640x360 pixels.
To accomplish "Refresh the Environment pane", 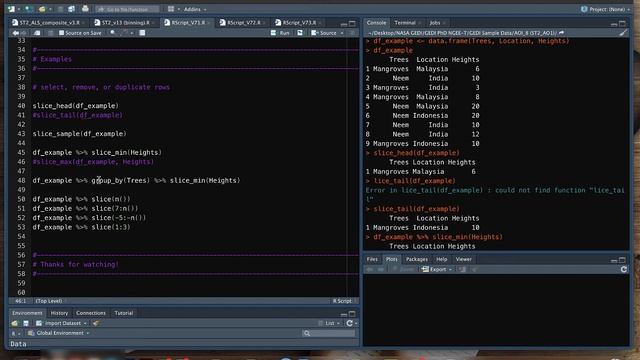I will [349, 323].
